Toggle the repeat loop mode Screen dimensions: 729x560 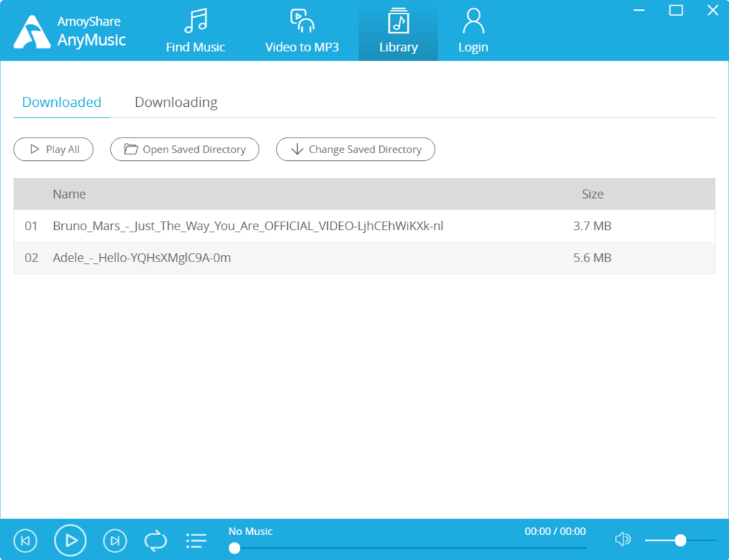155,541
